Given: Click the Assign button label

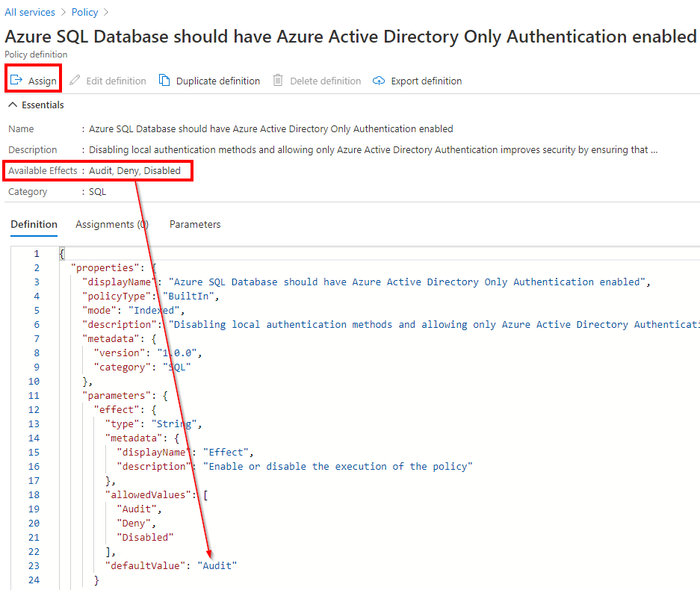Looking at the screenshot, I should coord(43,81).
